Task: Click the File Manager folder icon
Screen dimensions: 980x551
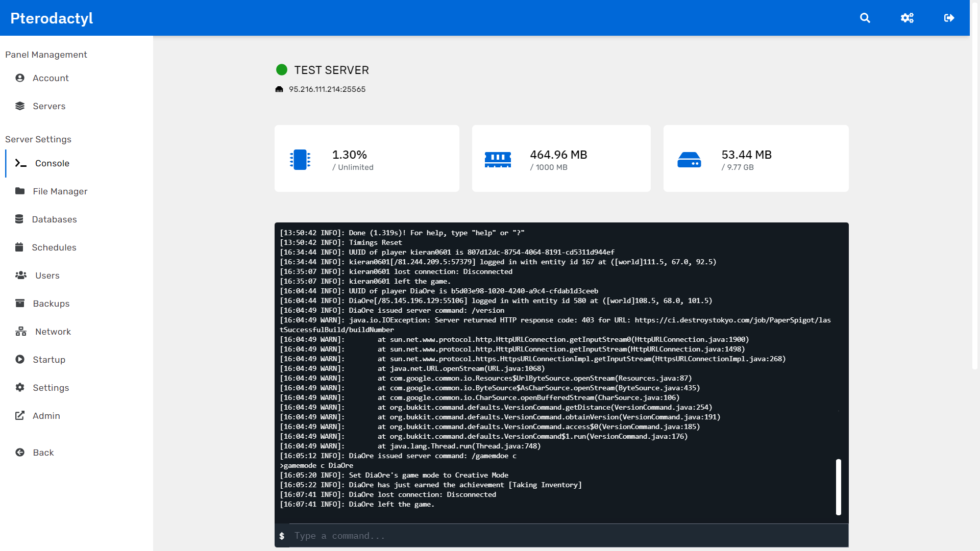Action: (20, 191)
